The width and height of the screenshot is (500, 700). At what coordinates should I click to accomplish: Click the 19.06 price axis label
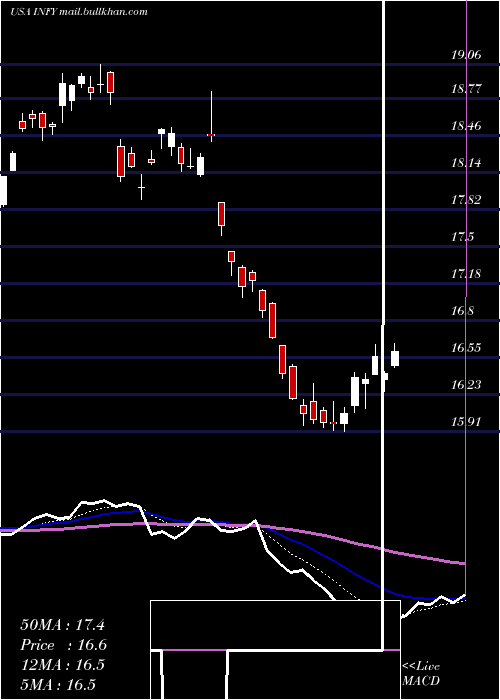pyautogui.click(x=466, y=55)
